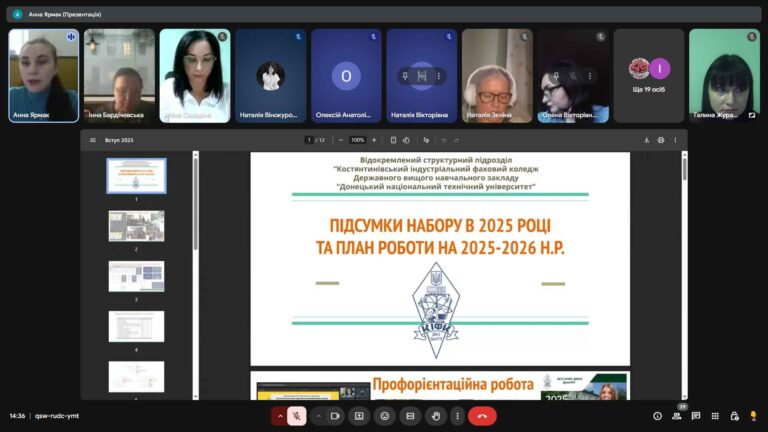Toggle captions button in call bar

pos(410,416)
